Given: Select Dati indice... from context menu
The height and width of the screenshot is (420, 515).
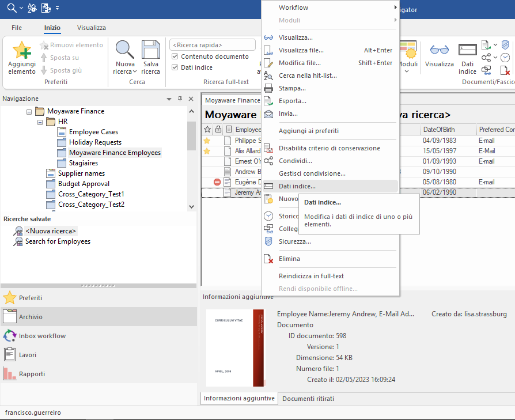Looking at the screenshot, I should (x=297, y=186).
